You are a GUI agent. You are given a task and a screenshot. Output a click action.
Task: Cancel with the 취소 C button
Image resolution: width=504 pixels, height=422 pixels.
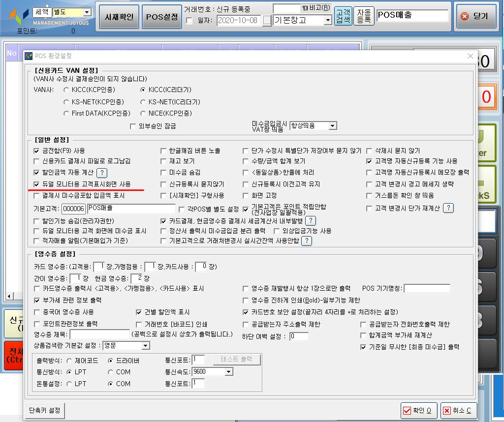click(458, 410)
